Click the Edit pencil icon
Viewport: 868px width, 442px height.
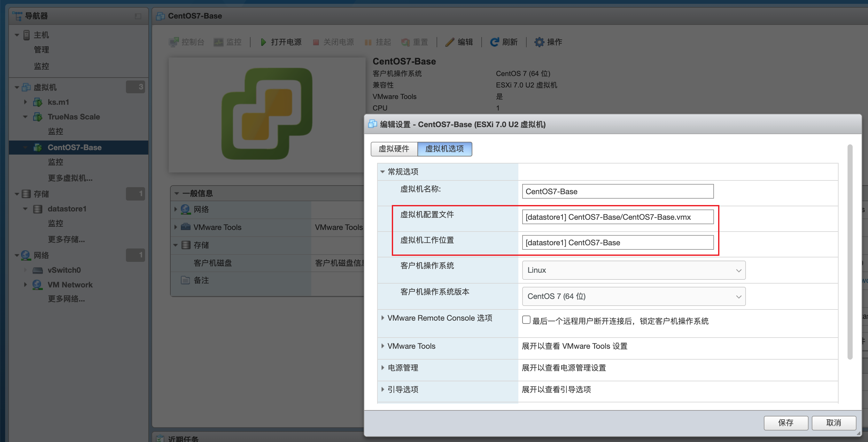pos(450,42)
